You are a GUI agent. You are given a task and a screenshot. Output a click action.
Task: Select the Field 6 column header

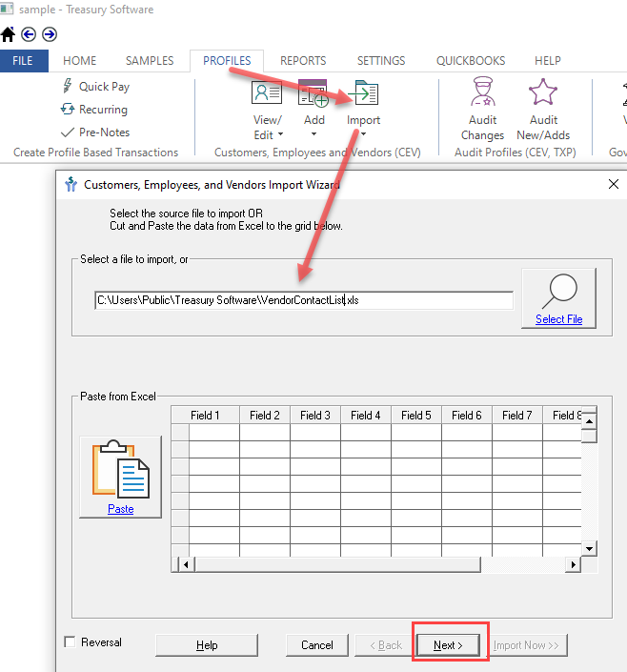click(x=467, y=416)
